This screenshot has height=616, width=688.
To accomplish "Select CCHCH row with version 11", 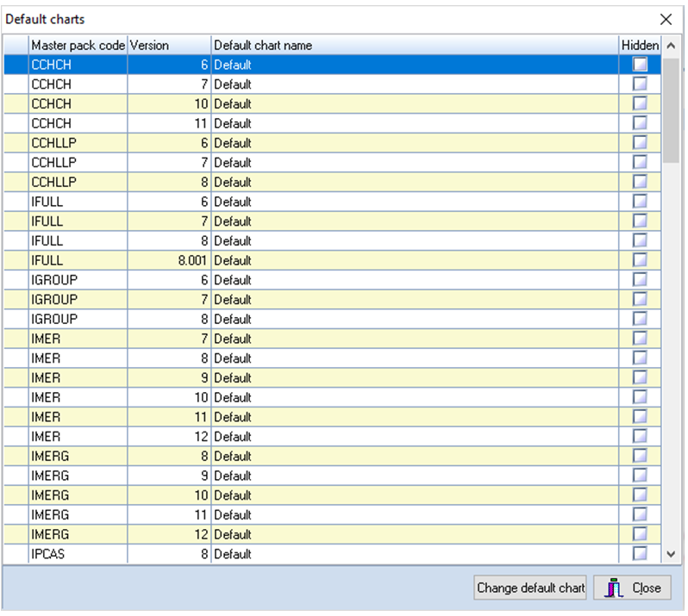I will click(x=332, y=123).
